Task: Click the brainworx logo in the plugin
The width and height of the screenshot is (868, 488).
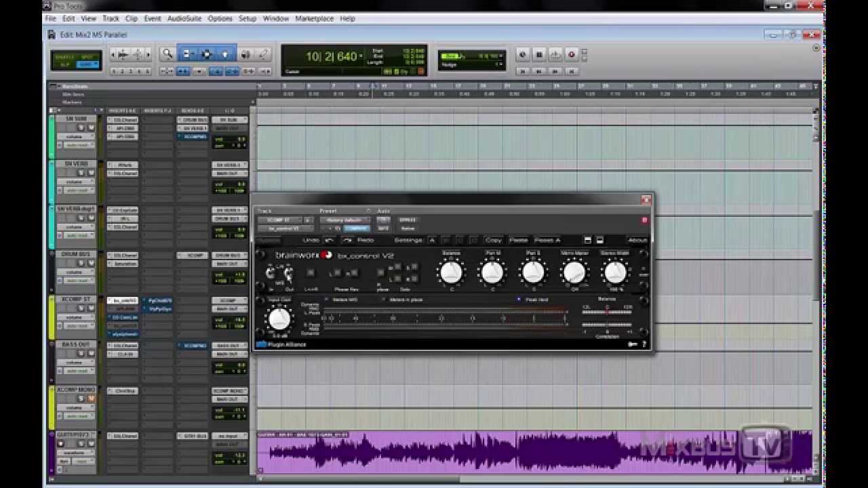Action: tap(304, 255)
